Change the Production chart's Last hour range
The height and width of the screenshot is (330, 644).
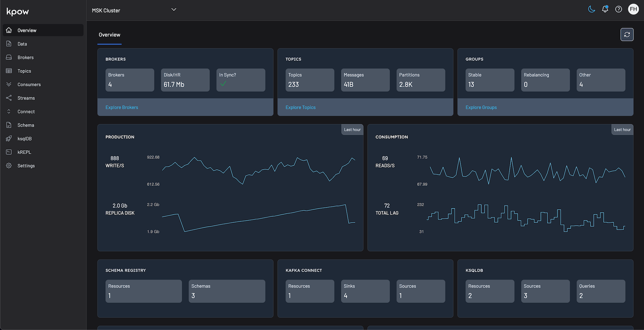pyautogui.click(x=352, y=130)
